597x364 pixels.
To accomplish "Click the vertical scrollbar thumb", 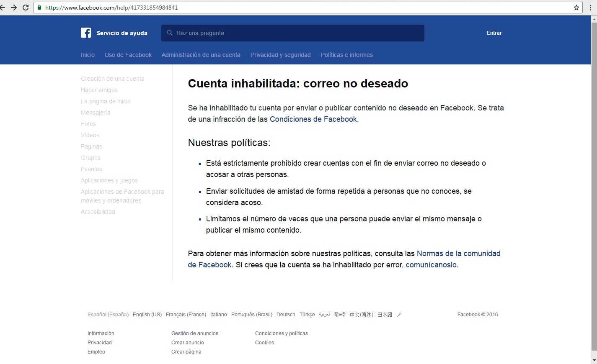I will (594, 186).
